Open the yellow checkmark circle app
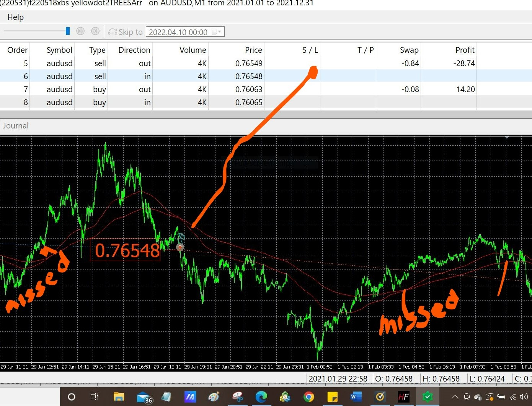The width and height of the screenshot is (532, 406). coord(380,397)
